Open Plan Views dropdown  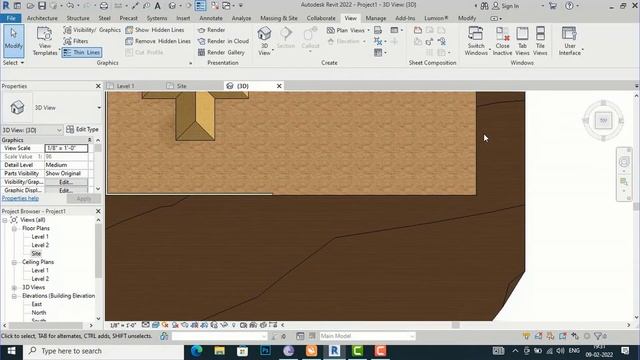(348, 30)
